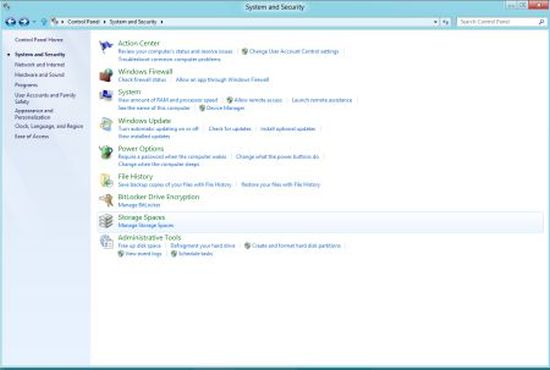View amount of RAM and processor speed
This screenshot has width=550, height=370.
tap(168, 100)
